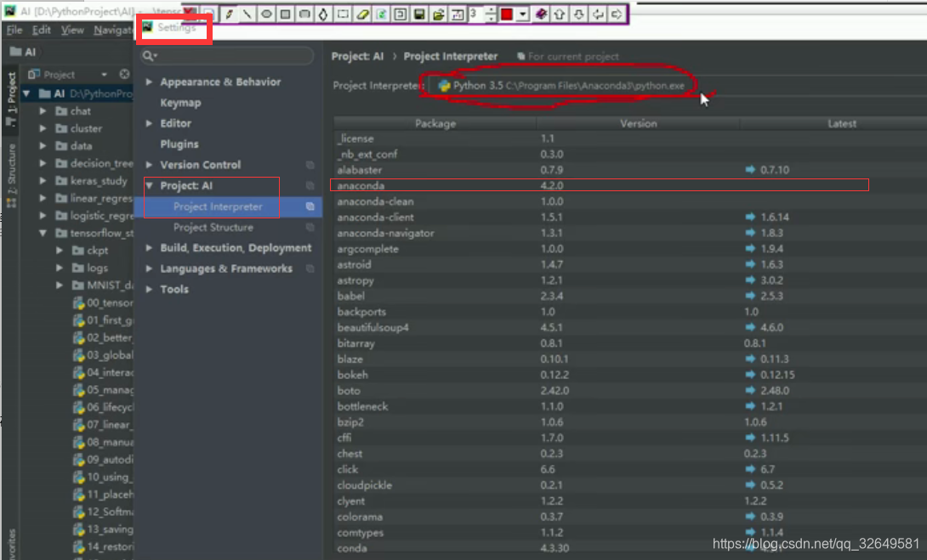The width and height of the screenshot is (927, 560).
Task: Select the ellipse shape tool
Action: click(x=267, y=14)
